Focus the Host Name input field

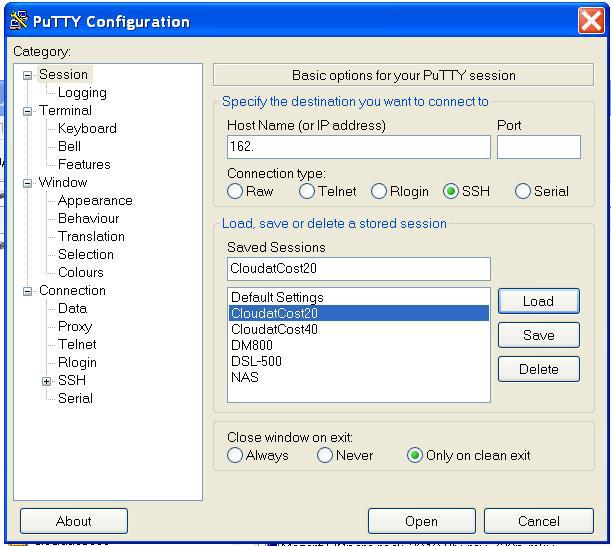click(x=358, y=147)
